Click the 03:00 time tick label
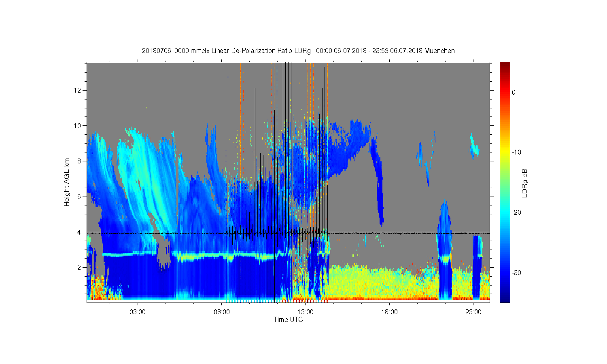 coord(138,312)
